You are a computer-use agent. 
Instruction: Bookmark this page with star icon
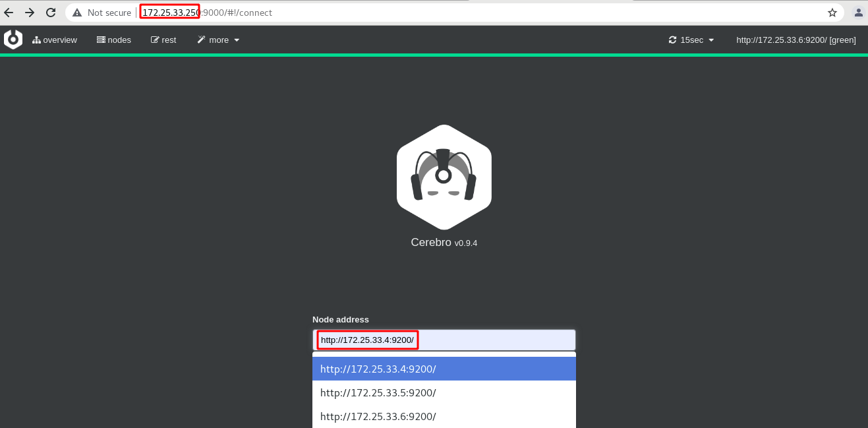click(832, 13)
